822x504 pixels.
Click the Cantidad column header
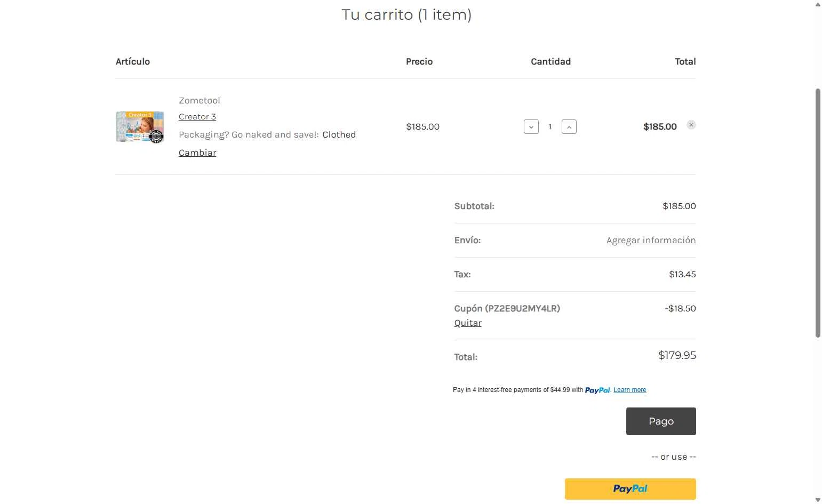click(550, 61)
